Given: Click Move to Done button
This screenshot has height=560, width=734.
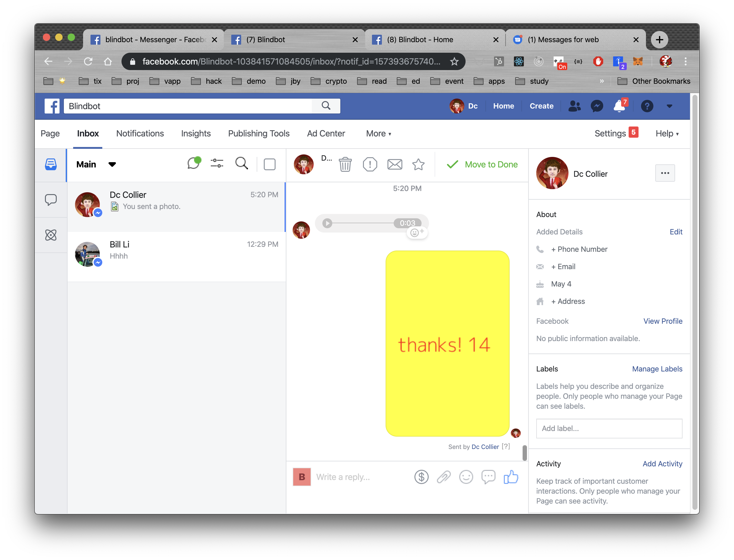Looking at the screenshot, I should click(x=482, y=164).
